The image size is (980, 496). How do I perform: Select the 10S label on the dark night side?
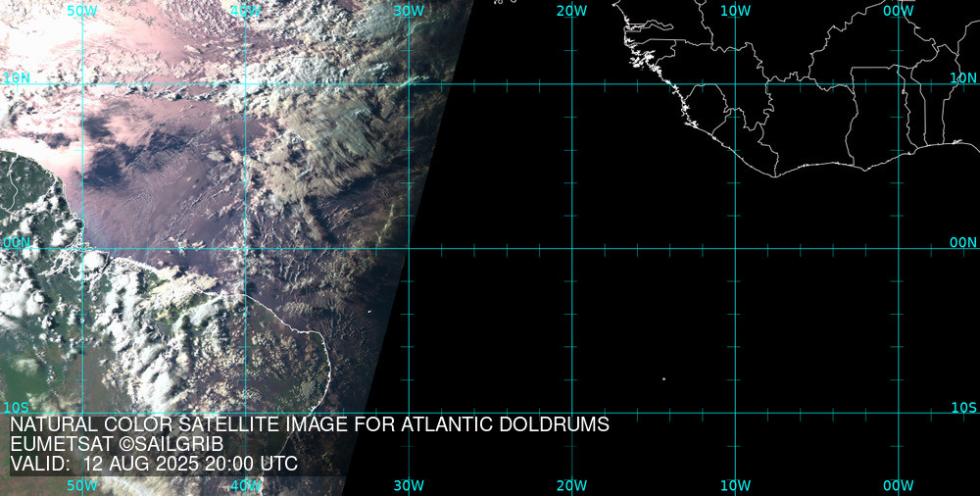[x=963, y=407]
